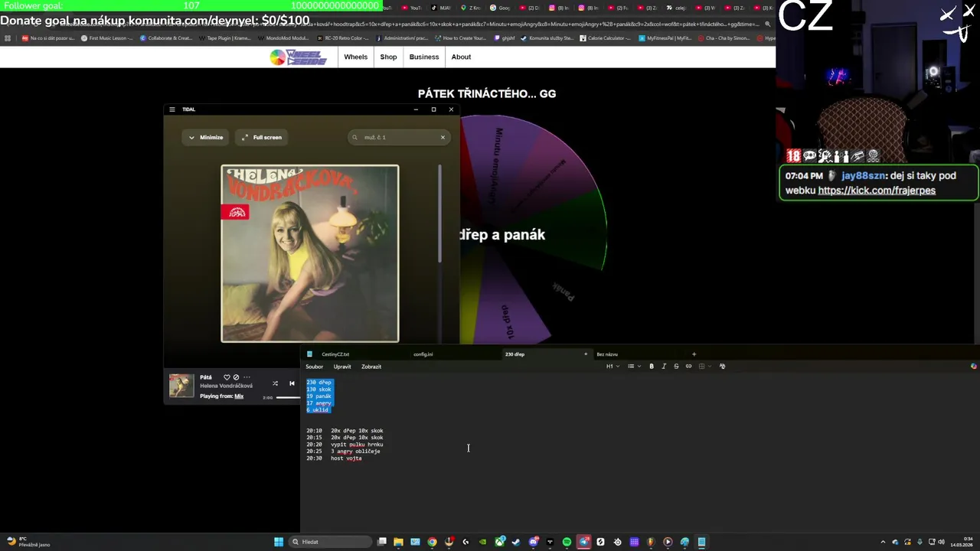
Task: Enter Full screen in the TIDAL player
Action: coord(262,138)
